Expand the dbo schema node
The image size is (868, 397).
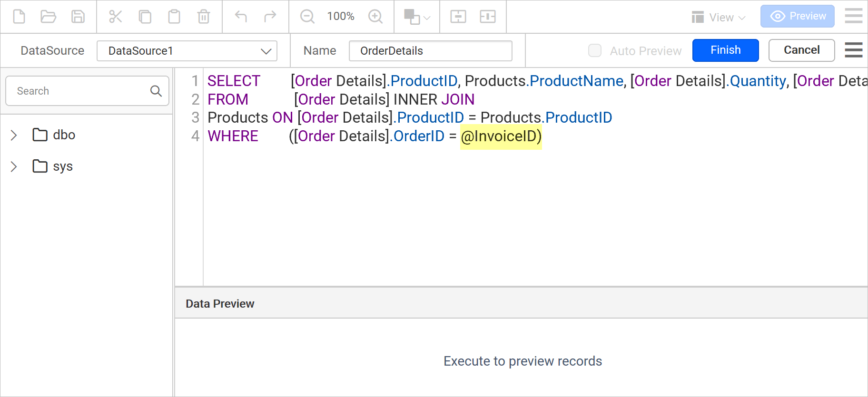[14, 135]
